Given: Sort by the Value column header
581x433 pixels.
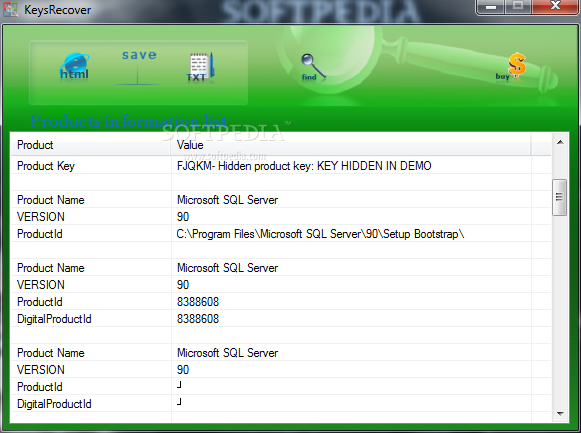Looking at the screenshot, I should coord(351,145).
